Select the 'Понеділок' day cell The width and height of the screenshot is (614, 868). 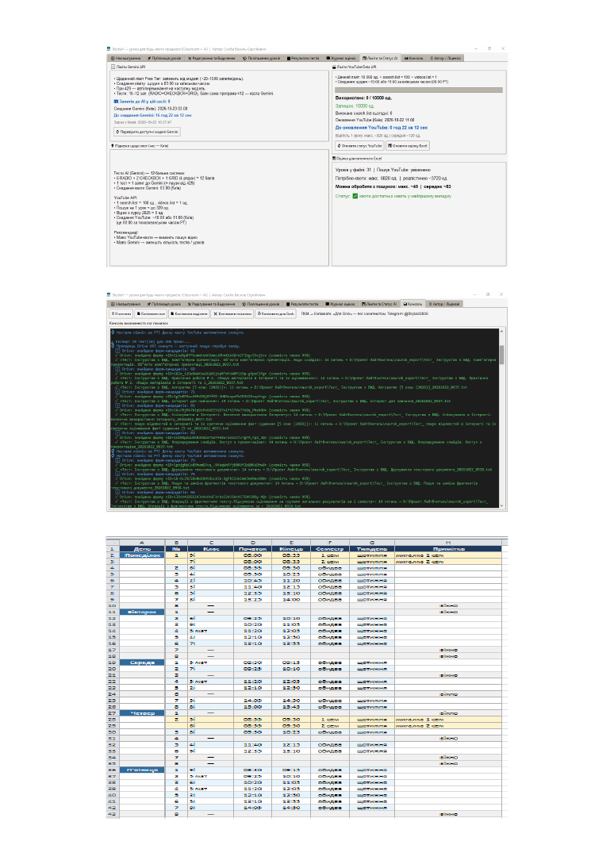[142, 555]
